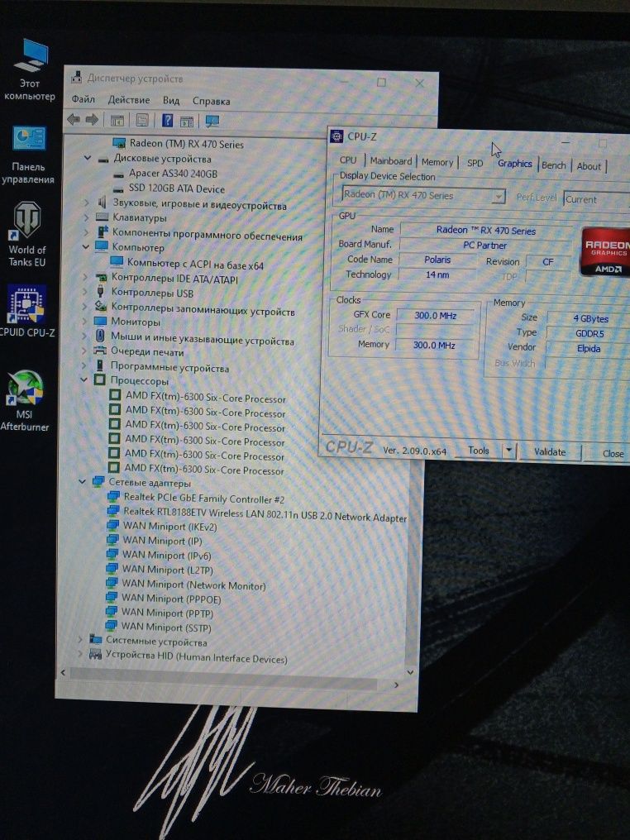
Task: Click the properties sheet toolbar icon
Action: [x=142, y=121]
